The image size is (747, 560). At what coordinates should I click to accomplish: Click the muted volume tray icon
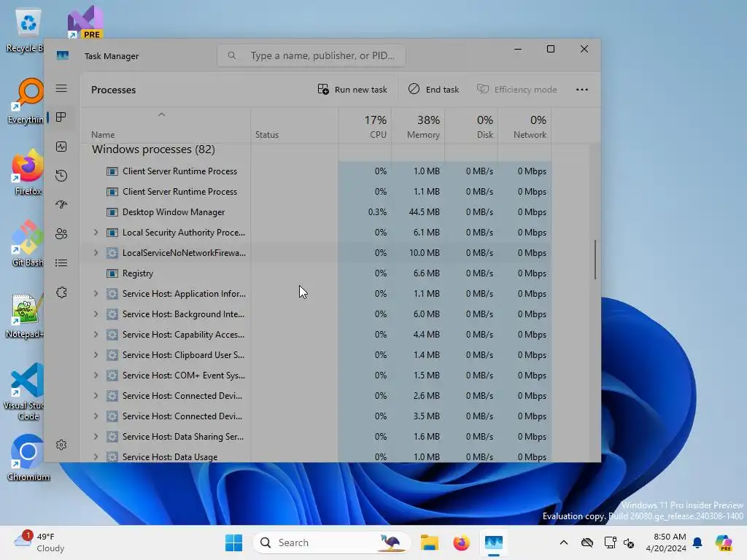(x=629, y=542)
